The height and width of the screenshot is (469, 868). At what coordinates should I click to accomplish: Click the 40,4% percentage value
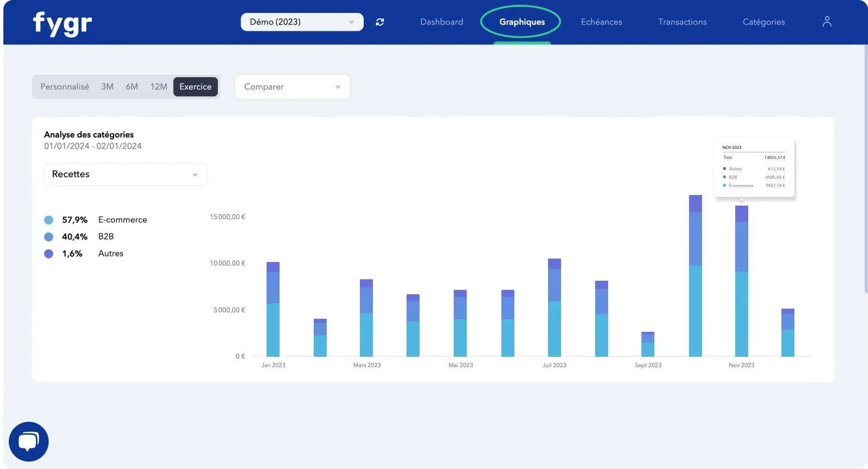pos(75,237)
